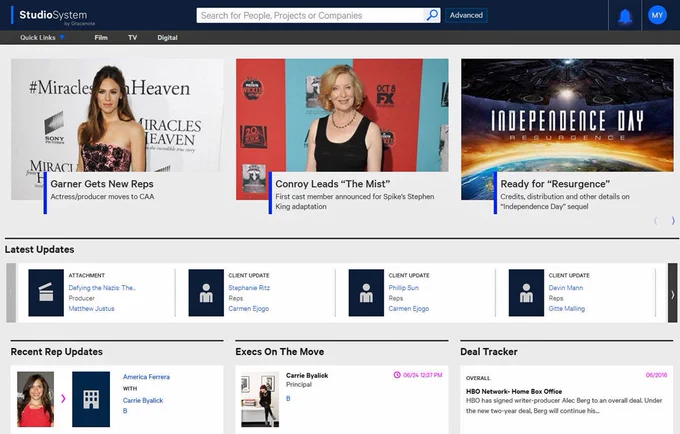Click the Advanced search button
Screen dimensions: 680x434
tap(466, 15)
